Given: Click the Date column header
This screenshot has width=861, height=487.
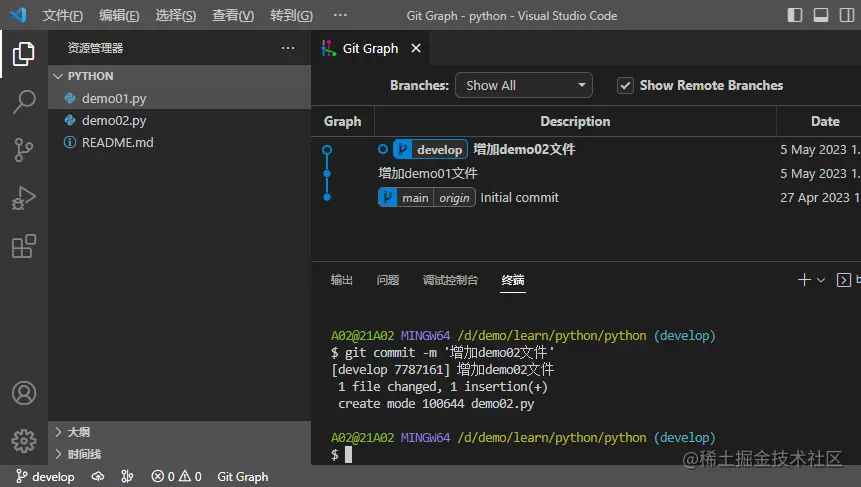Looking at the screenshot, I should pos(825,121).
